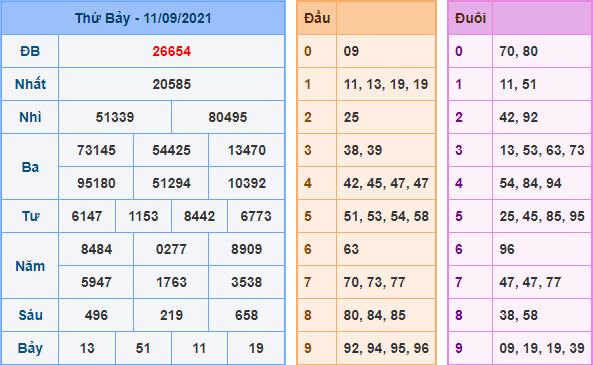Viewport: 593px width, 365px height.
Task: Click third prize number 95180
Action: [x=96, y=183]
